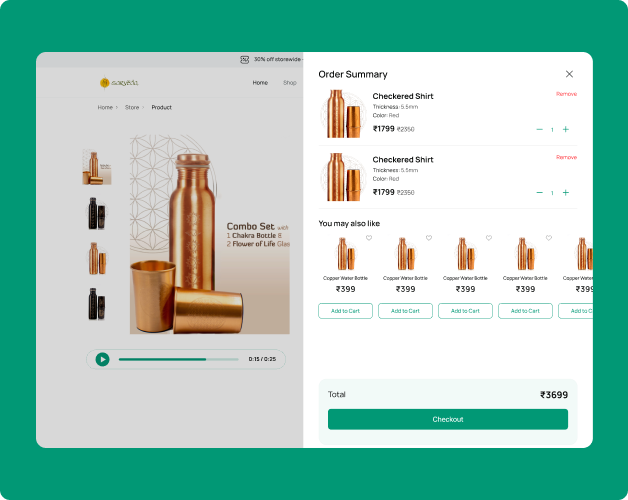Increase quantity of first cart item
Screen dimensions: 628x500
(x=566, y=129)
